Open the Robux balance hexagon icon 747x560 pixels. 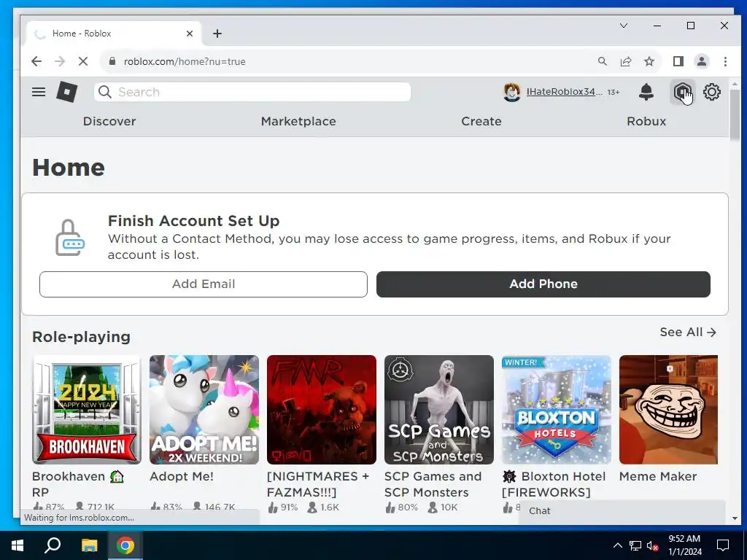[x=682, y=91]
